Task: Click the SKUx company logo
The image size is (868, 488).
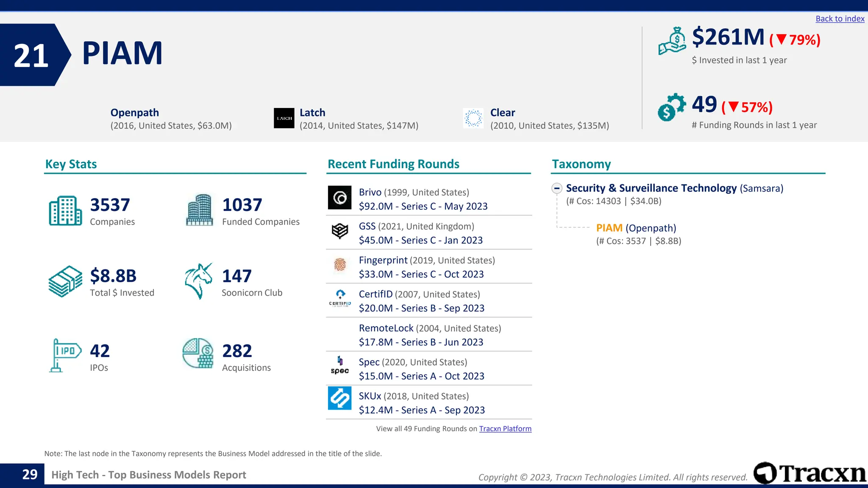Action: (339, 398)
